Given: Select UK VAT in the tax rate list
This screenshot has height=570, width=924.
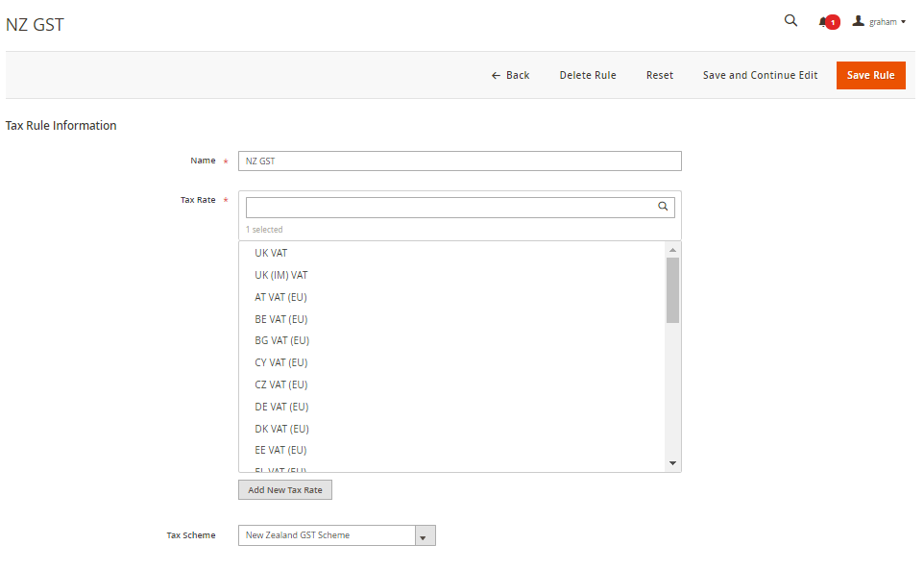Looking at the screenshot, I should [x=271, y=253].
